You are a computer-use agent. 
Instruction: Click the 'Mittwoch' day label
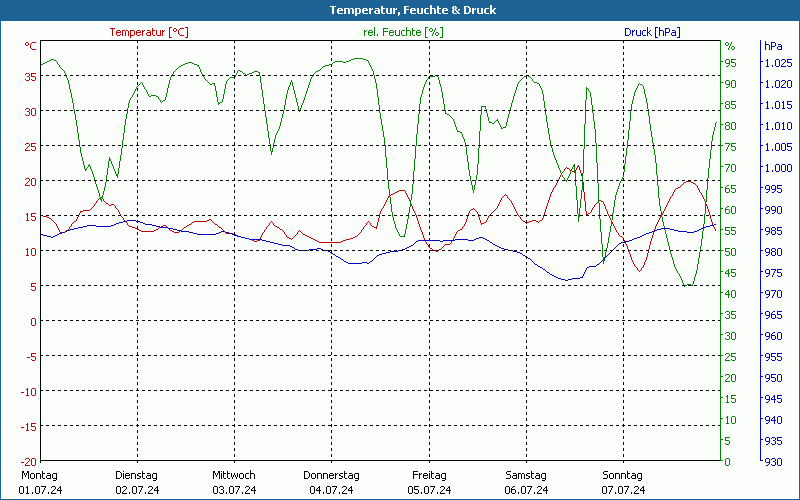click(234, 475)
